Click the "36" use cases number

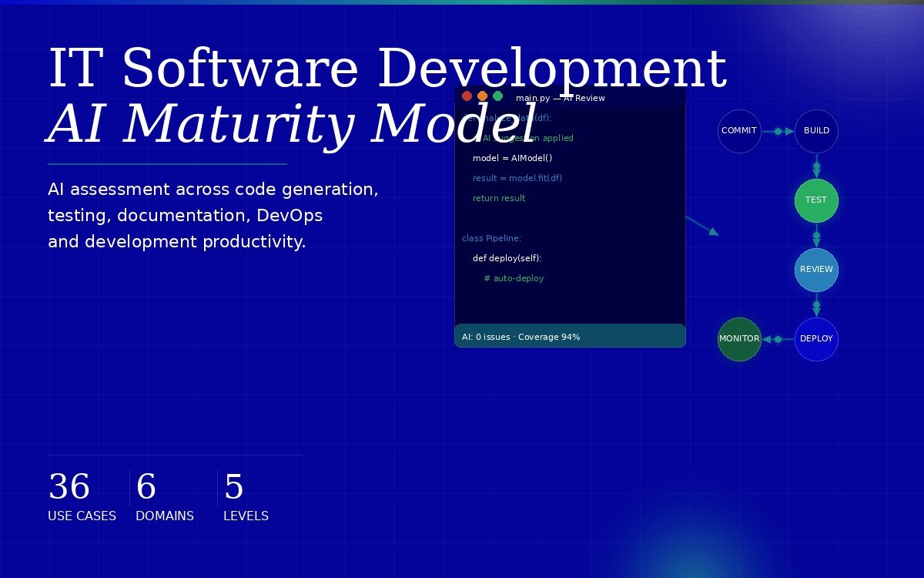coord(69,487)
